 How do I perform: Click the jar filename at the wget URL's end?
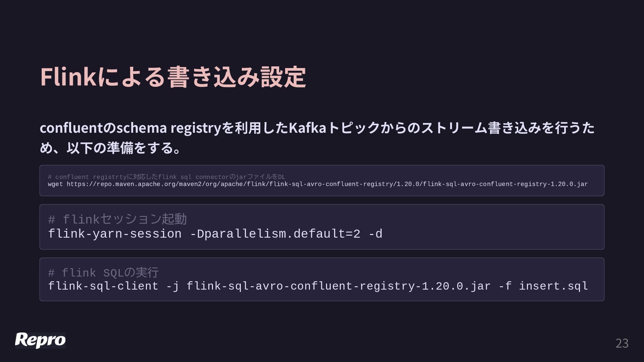(505, 184)
